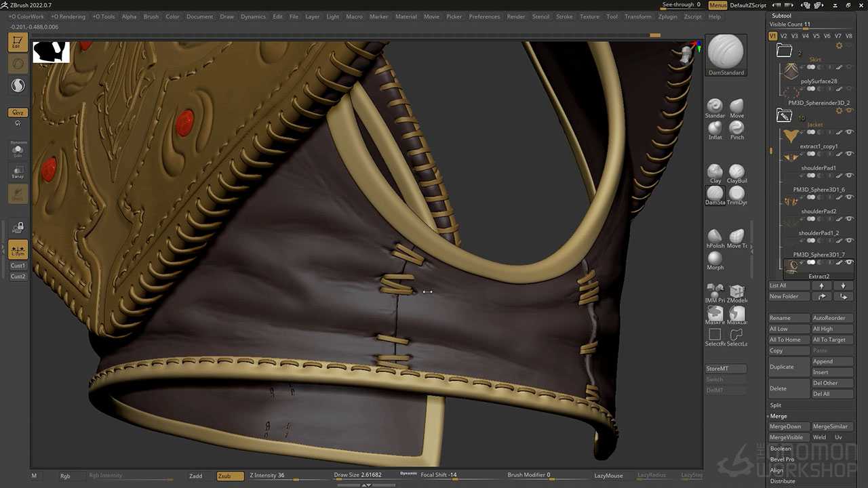Open the Stroke menu
Screen dimensions: 868x488
pos(564,16)
